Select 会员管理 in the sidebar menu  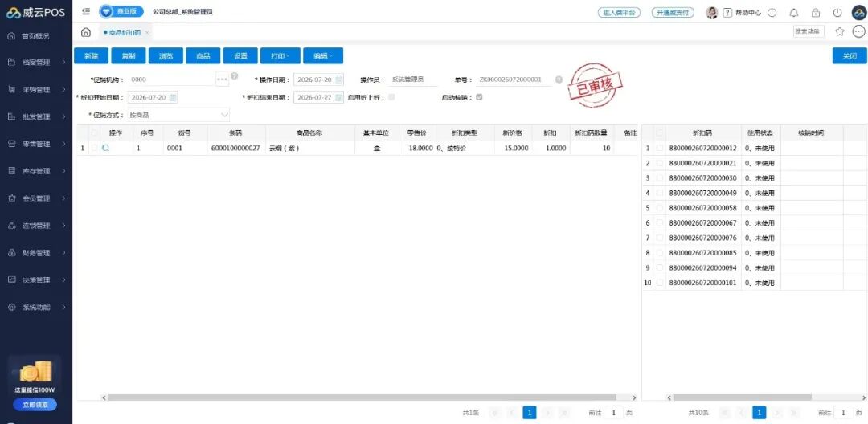coord(36,198)
